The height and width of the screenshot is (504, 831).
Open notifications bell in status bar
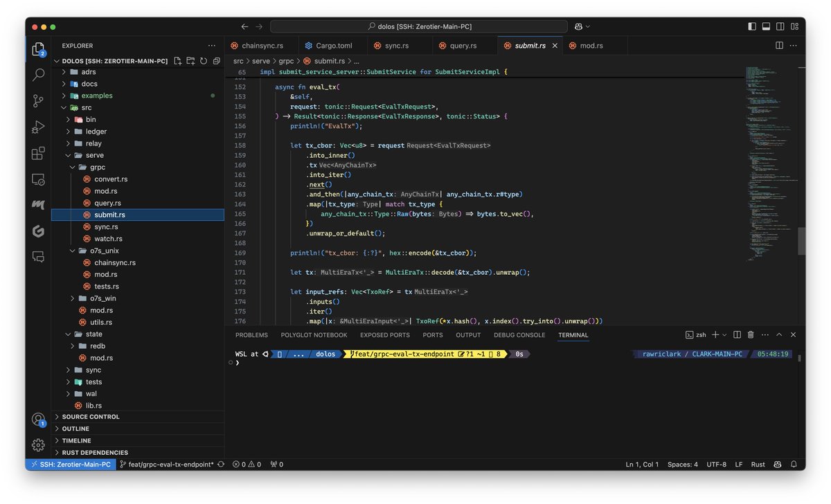click(794, 464)
